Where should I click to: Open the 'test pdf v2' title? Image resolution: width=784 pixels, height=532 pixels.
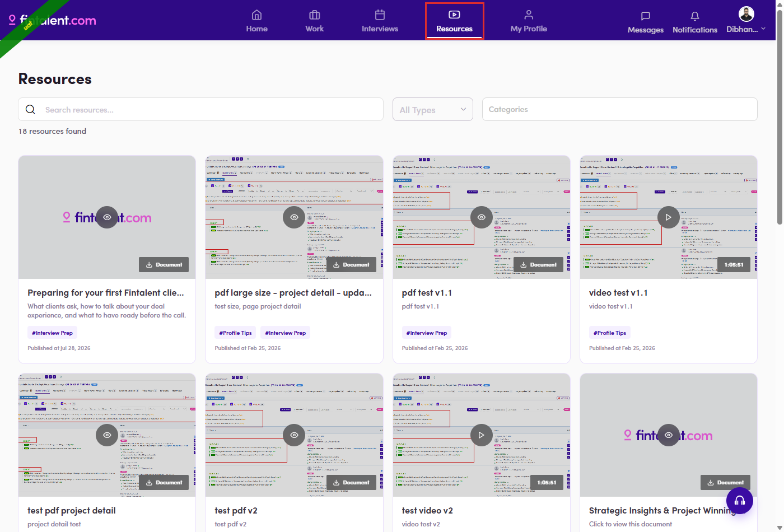(x=236, y=511)
